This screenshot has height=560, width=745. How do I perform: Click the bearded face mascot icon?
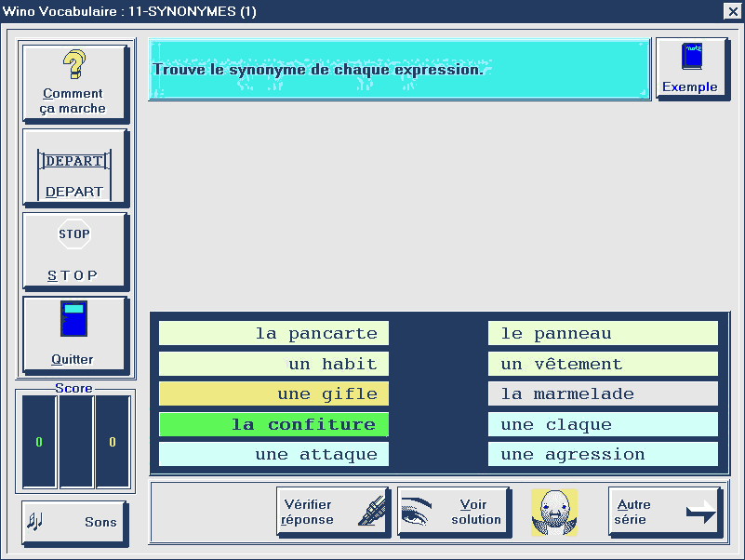(554, 513)
